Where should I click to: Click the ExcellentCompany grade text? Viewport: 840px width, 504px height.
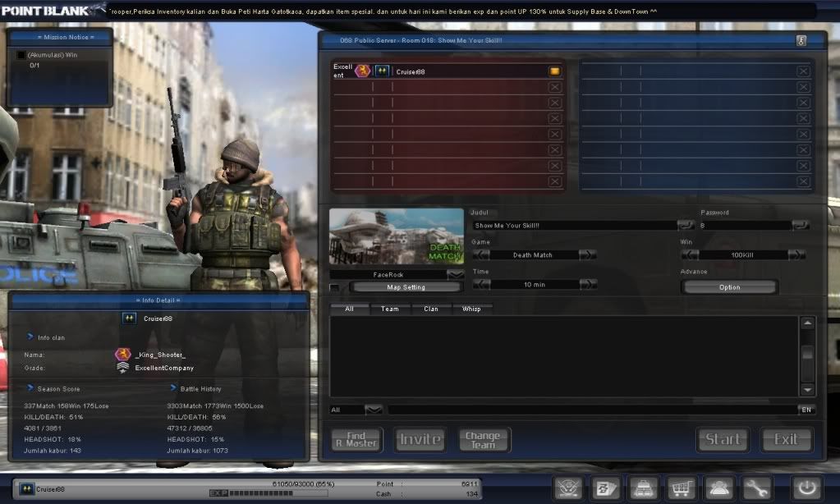click(164, 368)
